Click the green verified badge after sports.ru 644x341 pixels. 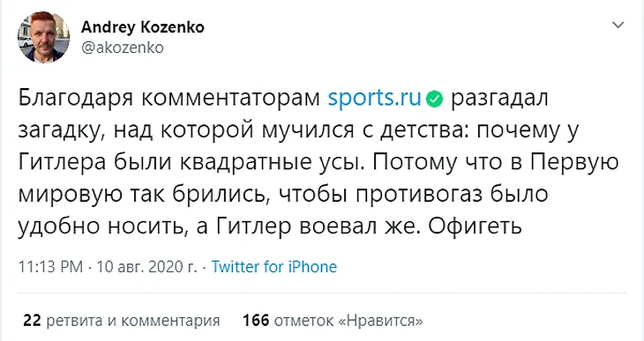pyautogui.click(x=435, y=100)
